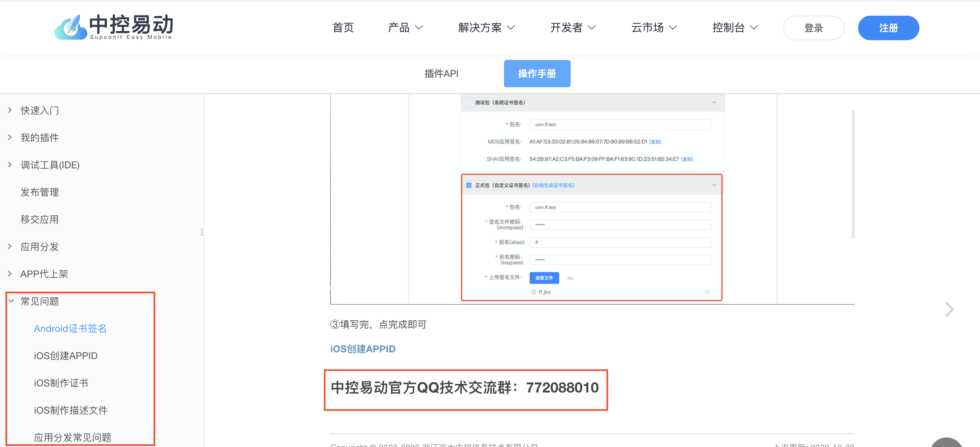Open the iOS创建APPID content link
This screenshot has width=980, height=447.
pyautogui.click(x=363, y=349)
